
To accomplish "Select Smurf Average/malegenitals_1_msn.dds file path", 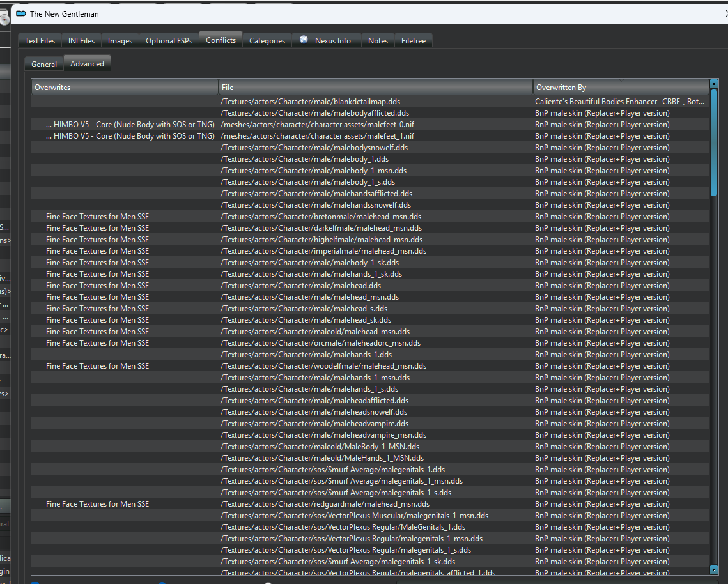I will tap(342, 481).
